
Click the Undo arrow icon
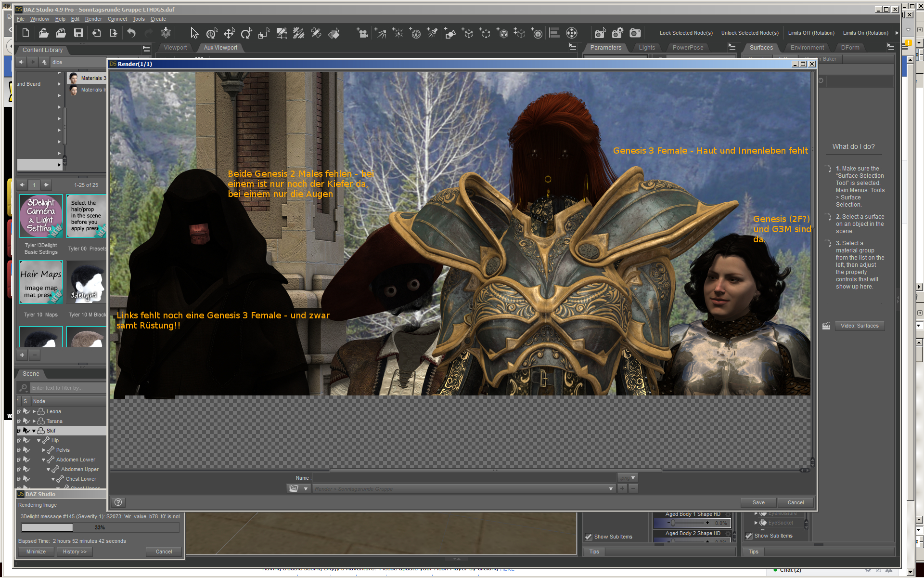coord(131,33)
